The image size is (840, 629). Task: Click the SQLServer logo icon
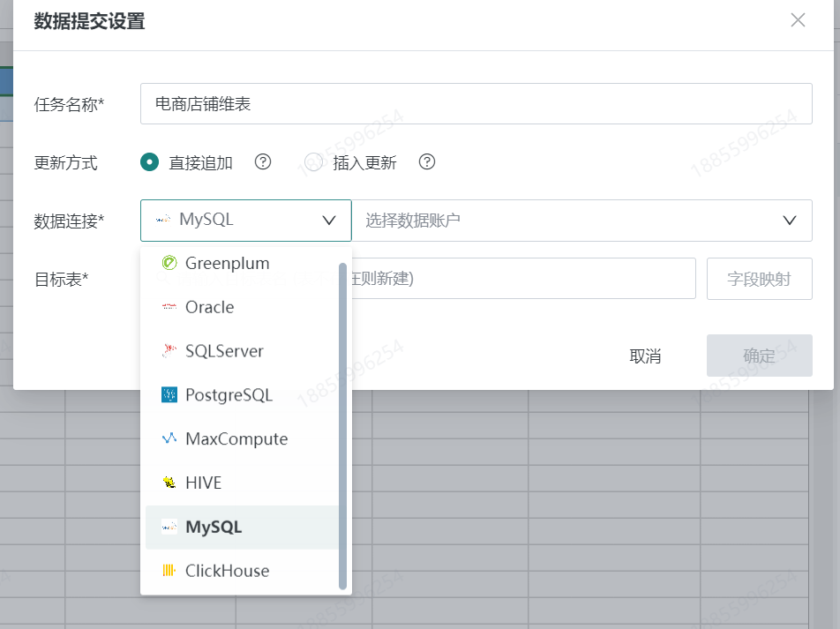pos(169,351)
